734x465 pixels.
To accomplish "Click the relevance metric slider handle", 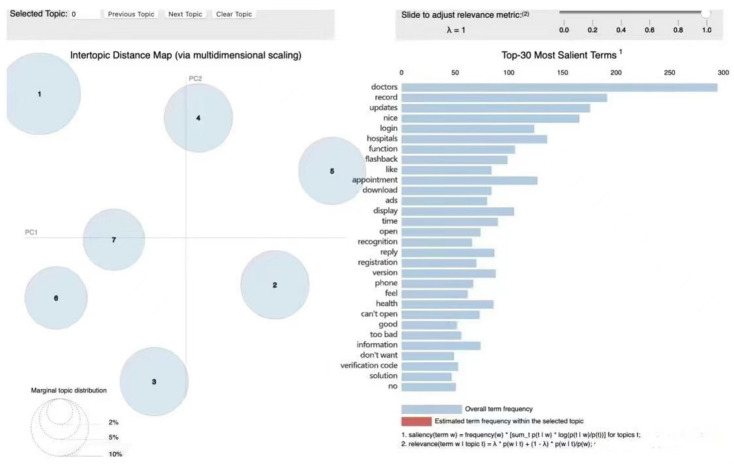I will tap(706, 13).
